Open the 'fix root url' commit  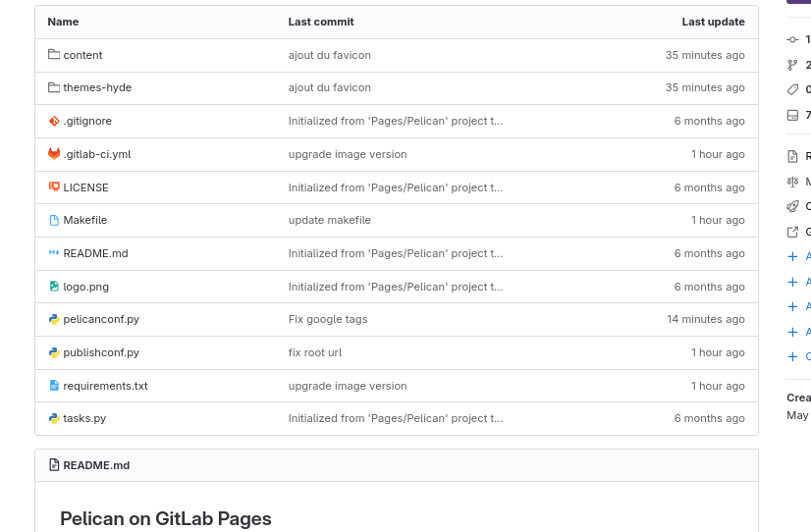315,352
